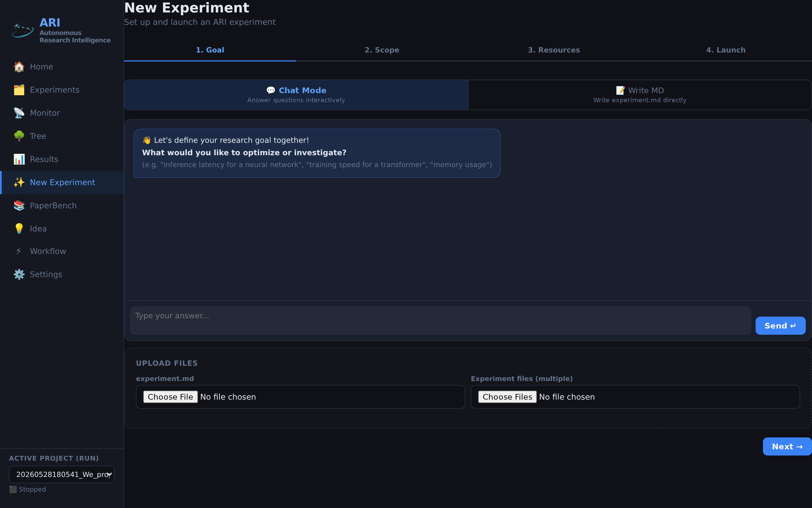812x508 pixels.
Task: Click the Settings gear icon
Action: (x=19, y=275)
